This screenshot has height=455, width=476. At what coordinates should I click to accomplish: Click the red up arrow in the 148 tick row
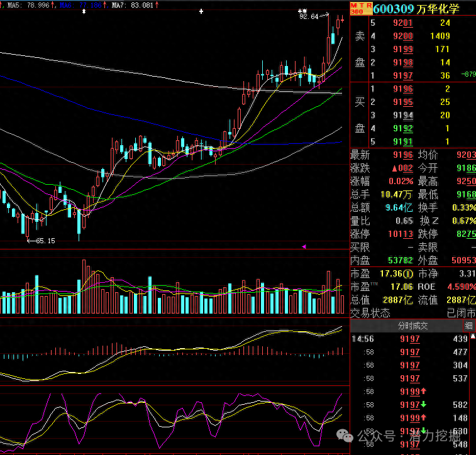tap(423, 418)
